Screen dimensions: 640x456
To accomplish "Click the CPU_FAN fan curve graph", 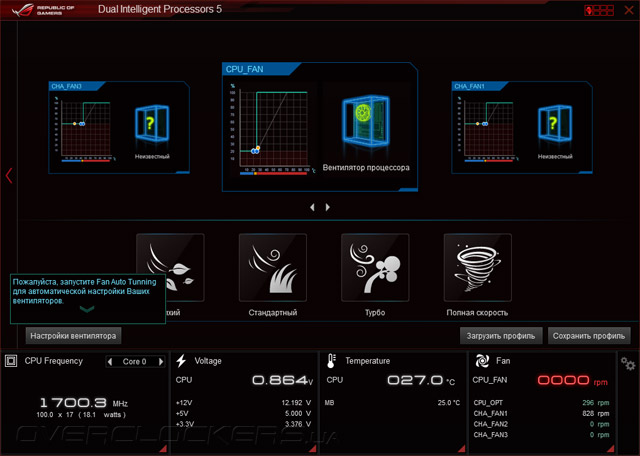I will point(273,129).
